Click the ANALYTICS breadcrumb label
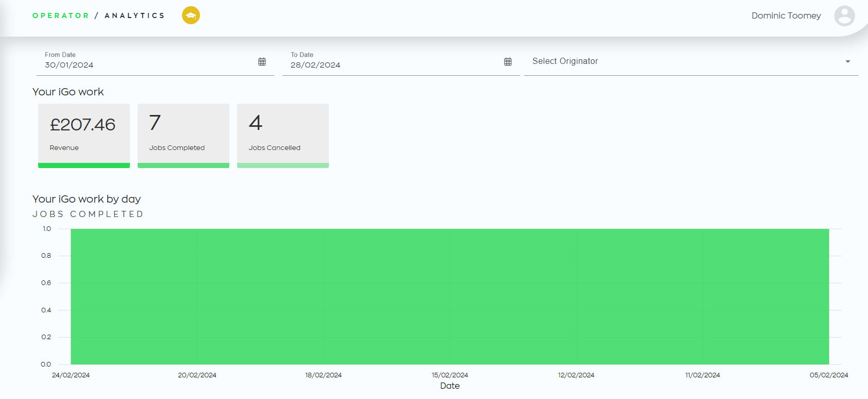868x399 pixels. click(135, 15)
